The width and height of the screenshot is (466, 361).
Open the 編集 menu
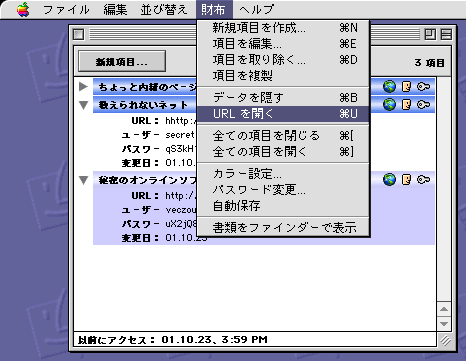pos(115,9)
